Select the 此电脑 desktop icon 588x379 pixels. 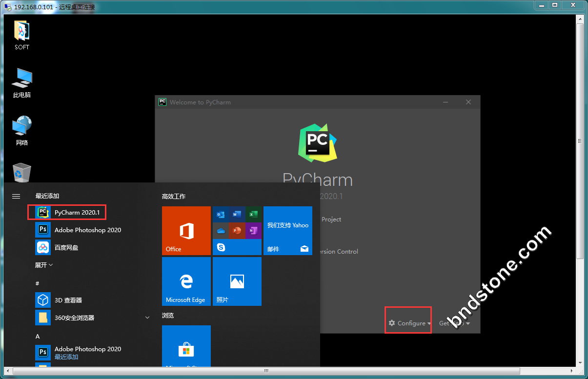pyautogui.click(x=22, y=82)
